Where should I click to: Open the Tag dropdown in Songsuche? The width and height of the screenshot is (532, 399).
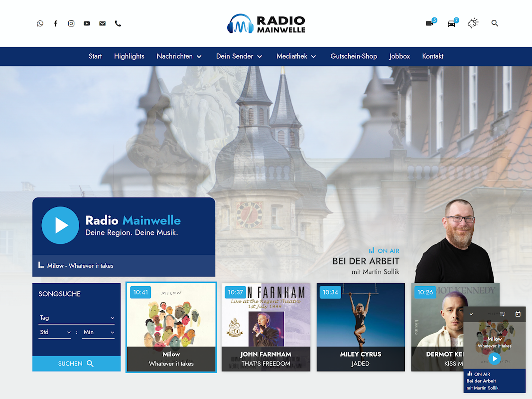[76, 318]
